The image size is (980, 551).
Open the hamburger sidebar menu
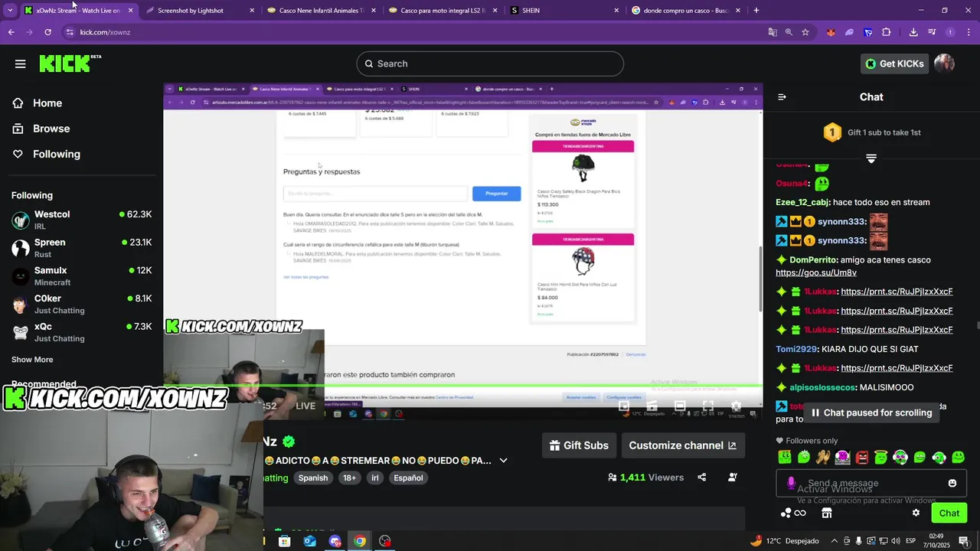pos(21,64)
